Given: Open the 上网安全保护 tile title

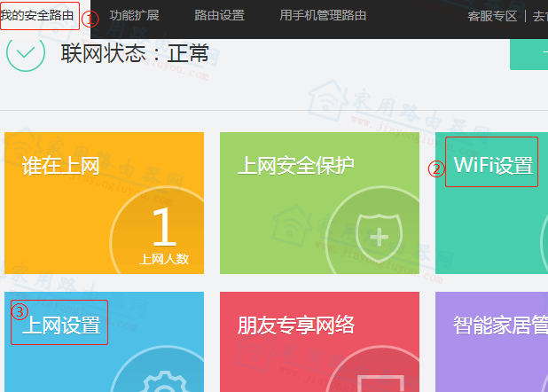Looking at the screenshot, I should tap(296, 166).
